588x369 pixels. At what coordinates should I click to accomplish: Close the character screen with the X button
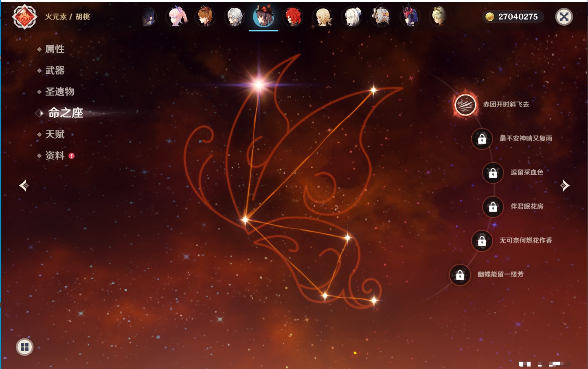click(564, 17)
